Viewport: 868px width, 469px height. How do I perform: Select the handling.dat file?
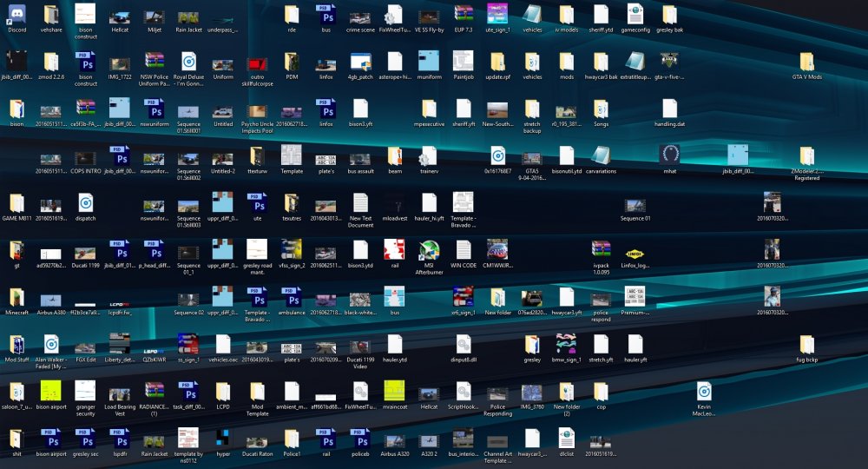tap(669, 109)
